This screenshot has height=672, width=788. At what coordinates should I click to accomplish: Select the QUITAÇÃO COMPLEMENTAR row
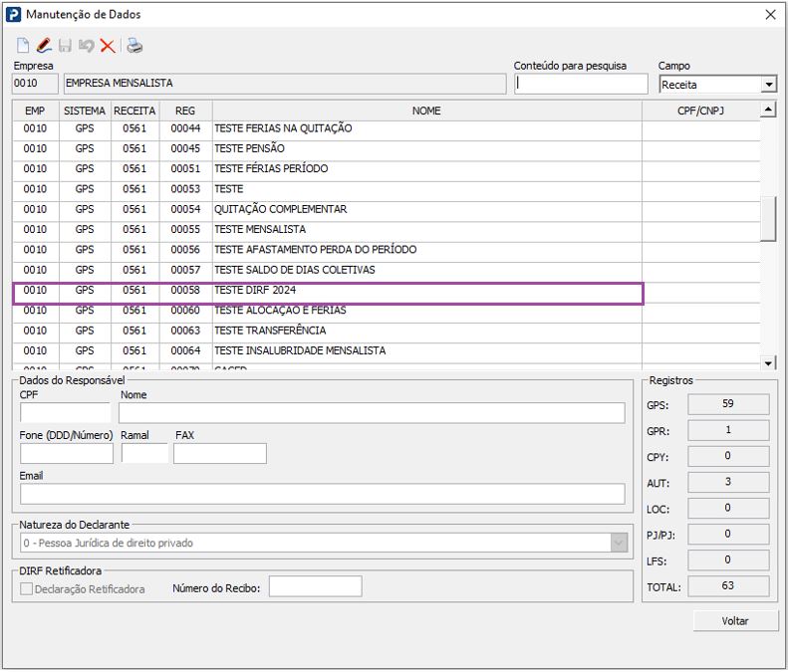coord(327,209)
